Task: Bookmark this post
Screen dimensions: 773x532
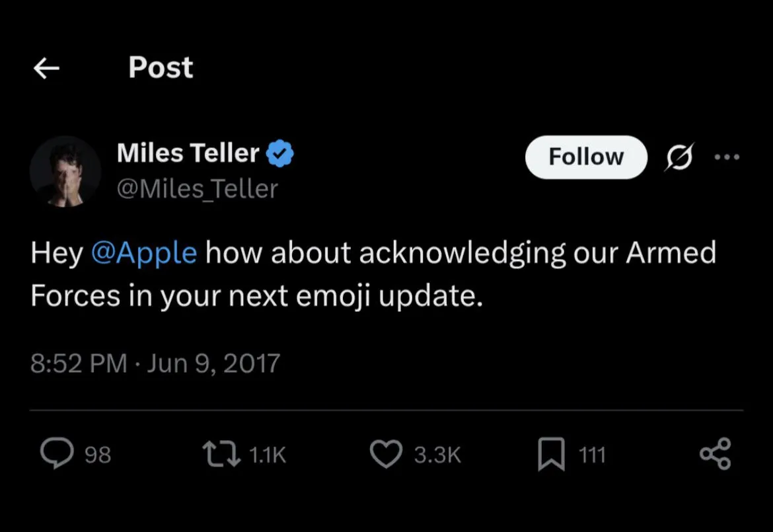Action: 551,455
